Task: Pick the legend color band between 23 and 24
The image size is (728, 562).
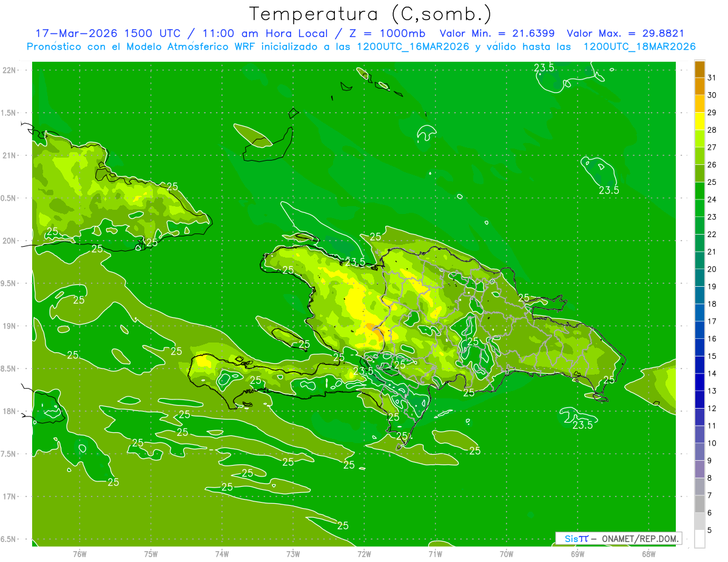Action: pos(699,209)
